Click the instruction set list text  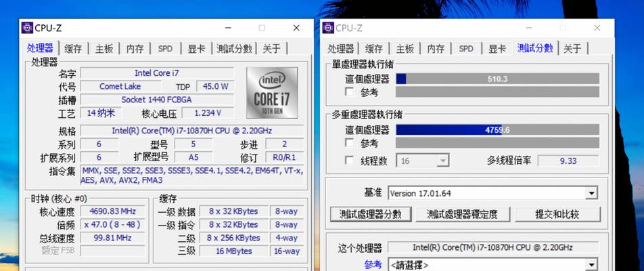coord(192,175)
